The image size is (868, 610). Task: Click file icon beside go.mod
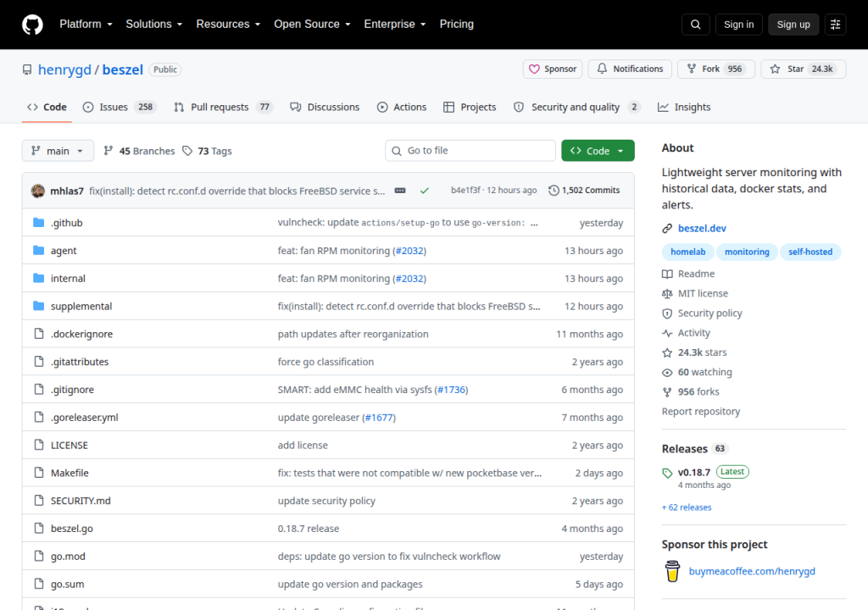(x=38, y=556)
